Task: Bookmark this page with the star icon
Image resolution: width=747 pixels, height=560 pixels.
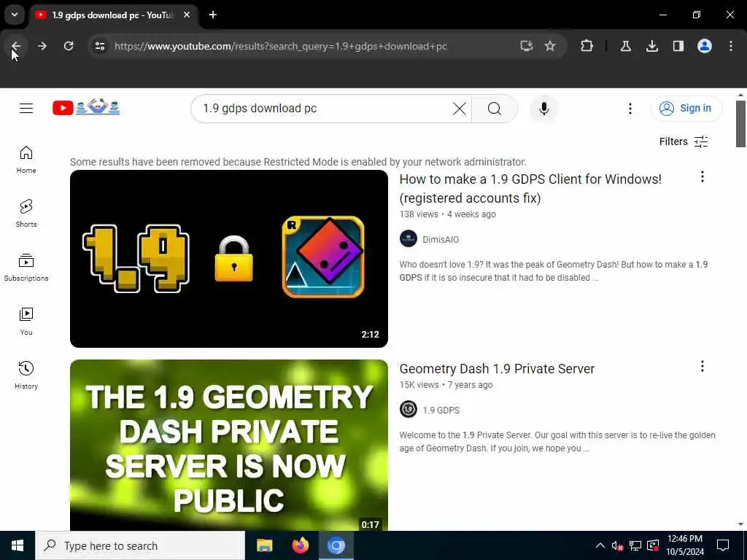Action: pyautogui.click(x=550, y=46)
